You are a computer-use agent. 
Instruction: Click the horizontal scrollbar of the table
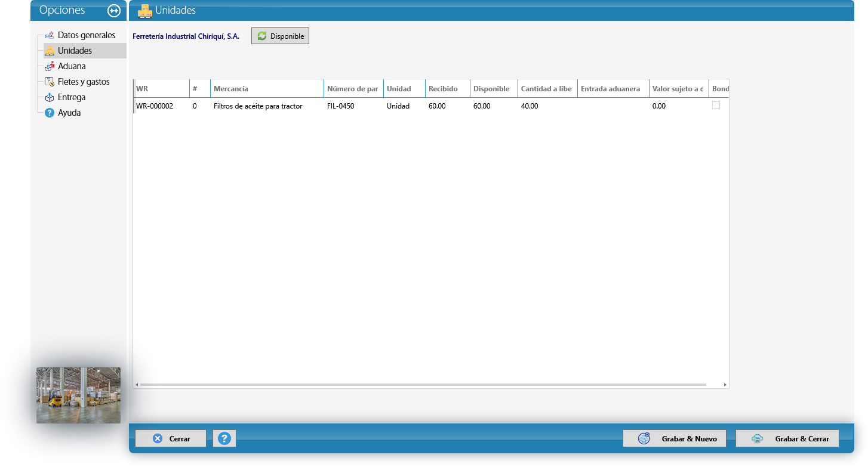pyautogui.click(x=423, y=385)
